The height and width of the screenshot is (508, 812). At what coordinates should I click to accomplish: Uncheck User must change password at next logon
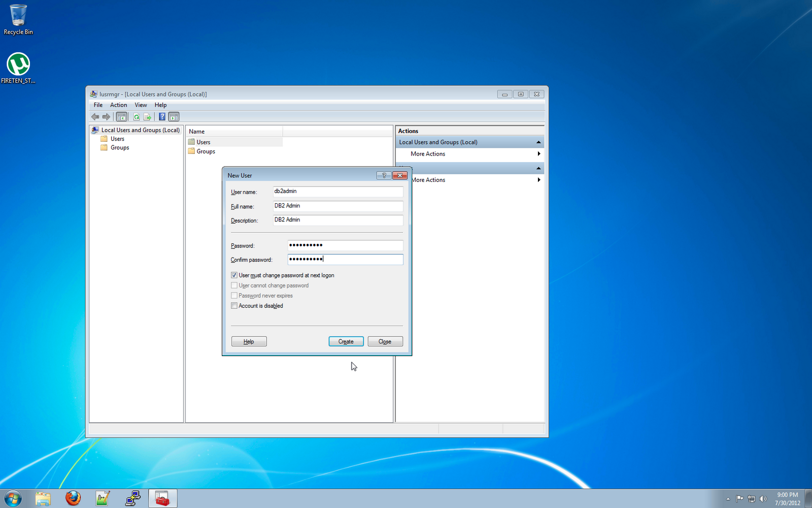click(234, 275)
